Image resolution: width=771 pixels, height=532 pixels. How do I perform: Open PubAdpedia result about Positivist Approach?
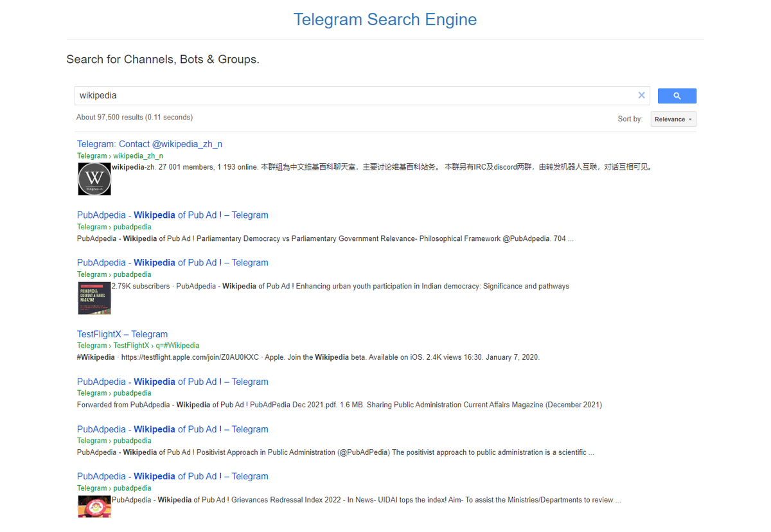(x=173, y=429)
